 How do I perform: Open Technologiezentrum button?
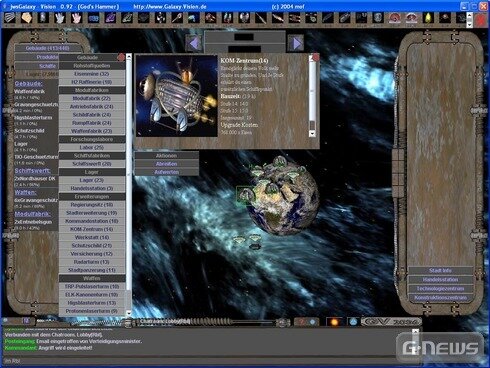click(x=440, y=288)
